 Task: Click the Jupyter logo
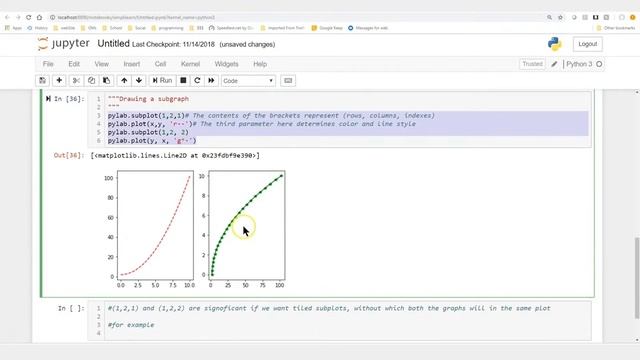64,43
